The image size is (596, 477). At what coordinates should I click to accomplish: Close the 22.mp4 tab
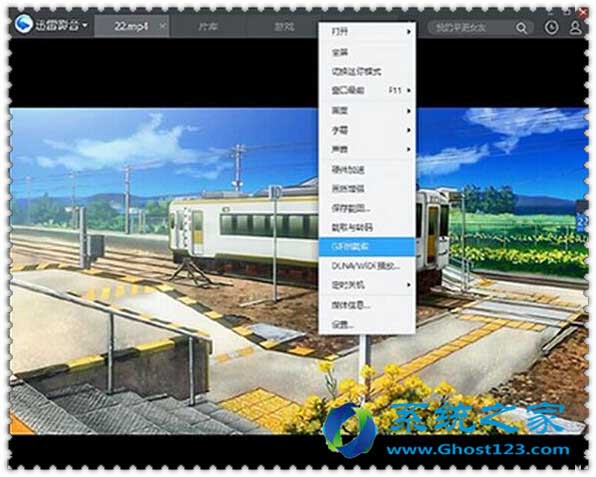(163, 26)
